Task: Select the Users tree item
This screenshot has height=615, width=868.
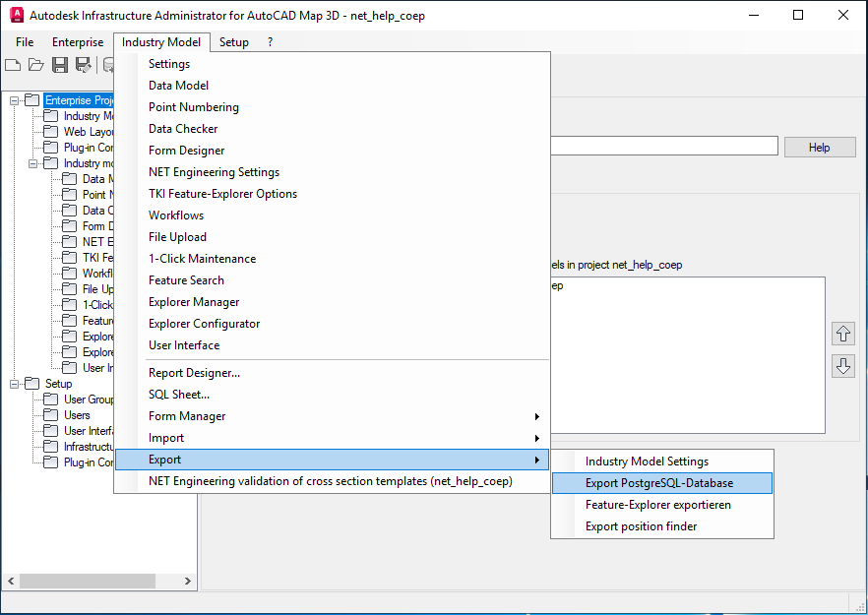Action: tap(77, 415)
